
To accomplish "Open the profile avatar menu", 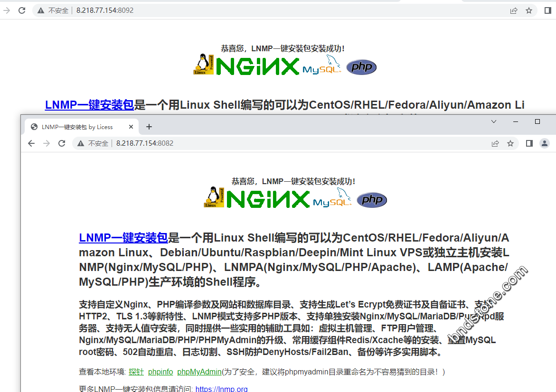I will (x=544, y=143).
